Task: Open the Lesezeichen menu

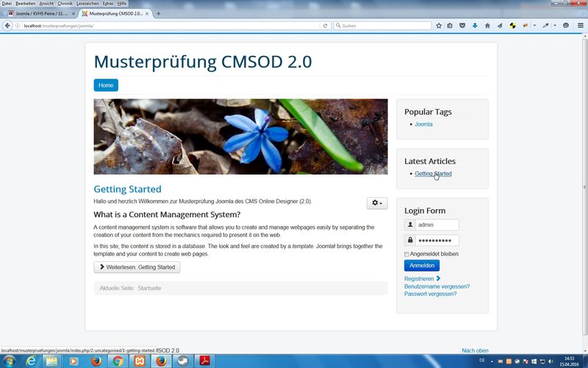Action: [87, 4]
